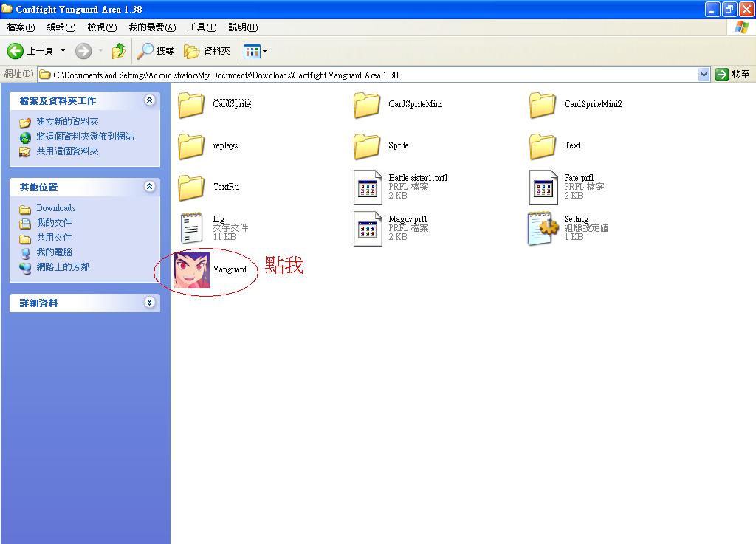Screen dimensions: 756x544
Task: Open the log text document
Action: click(192, 228)
